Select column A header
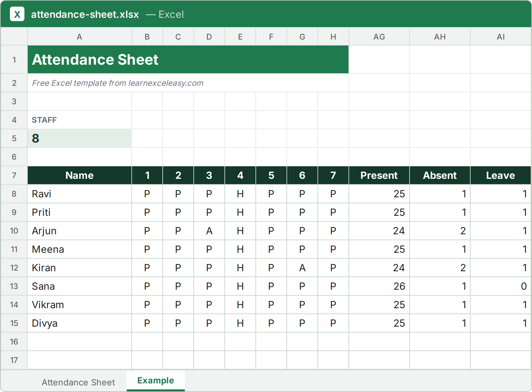 tap(80, 37)
